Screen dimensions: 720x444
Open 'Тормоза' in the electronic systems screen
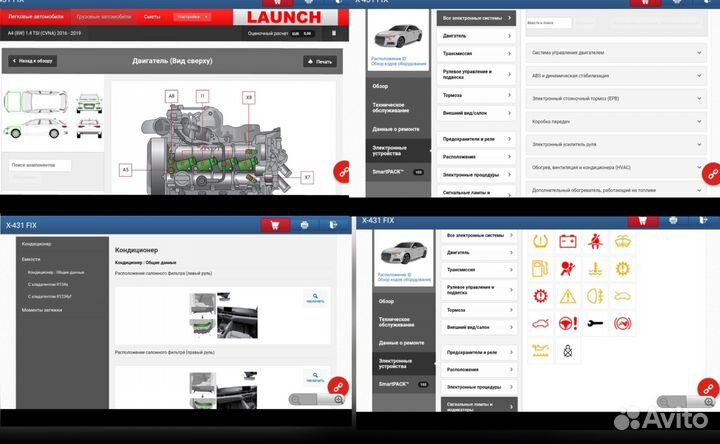476,95
